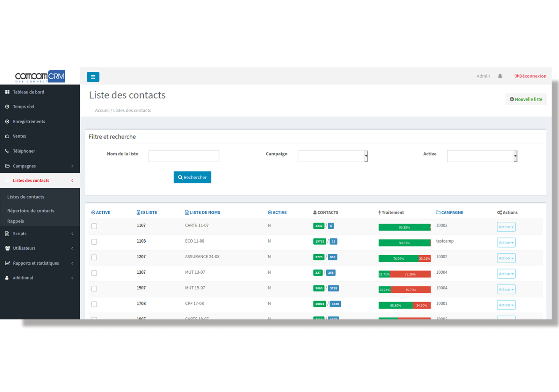Open the Campaign filter dropdown
Viewport: 559px width, 392px height.
coord(333,156)
